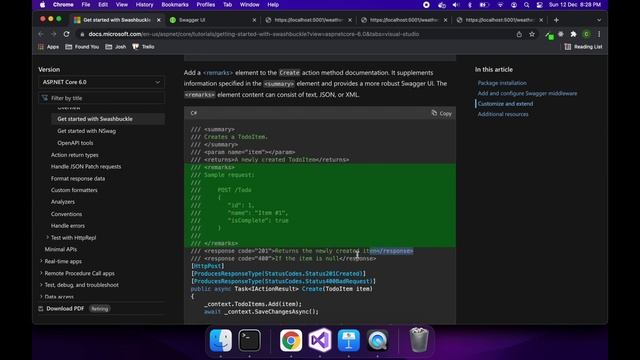Open Handle errors in sidebar

click(68, 226)
